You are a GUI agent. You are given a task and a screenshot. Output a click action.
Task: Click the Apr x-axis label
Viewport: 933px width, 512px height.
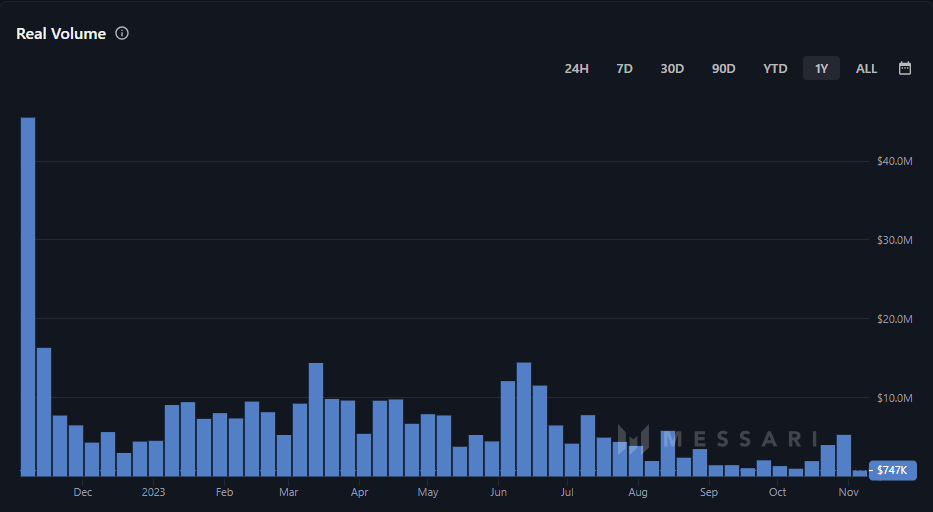pyautogui.click(x=359, y=492)
